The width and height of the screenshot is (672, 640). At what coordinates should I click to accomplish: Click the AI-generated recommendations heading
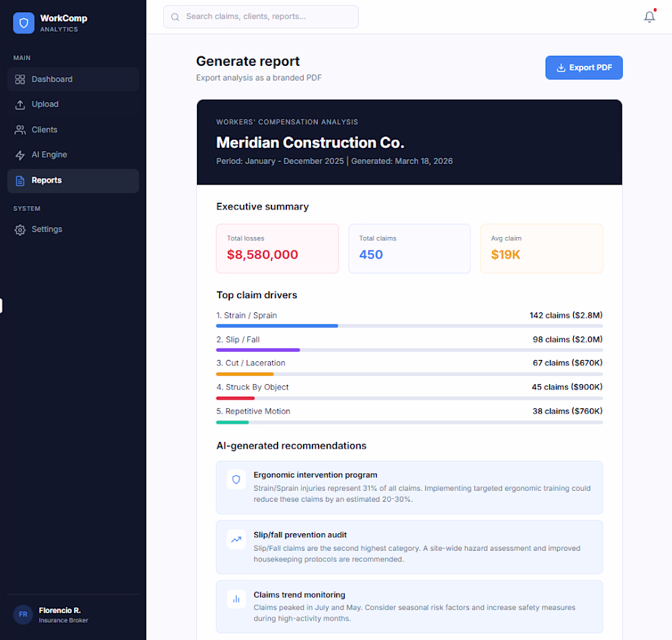coord(292,446)
